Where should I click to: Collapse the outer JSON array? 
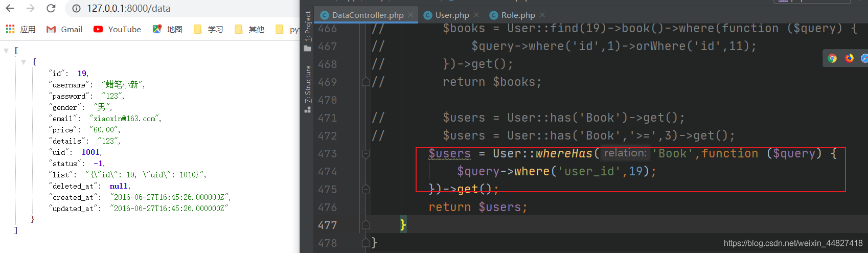coord(6,51)
